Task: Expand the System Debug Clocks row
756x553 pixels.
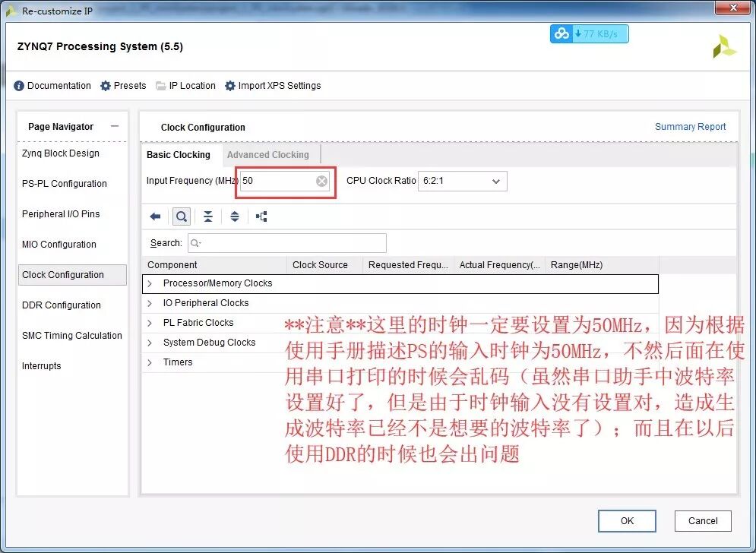Action: 150,343
